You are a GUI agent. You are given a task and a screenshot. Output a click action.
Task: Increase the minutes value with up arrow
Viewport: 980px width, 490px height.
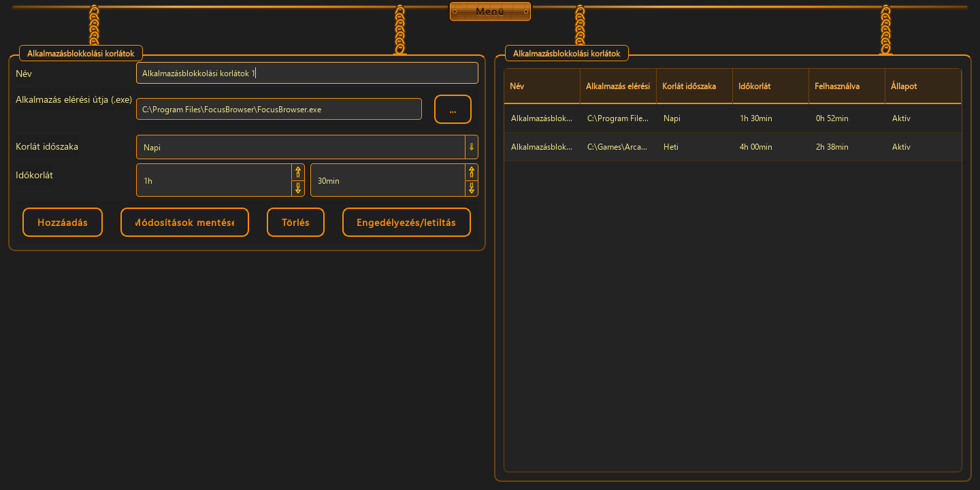pos(471,172)
